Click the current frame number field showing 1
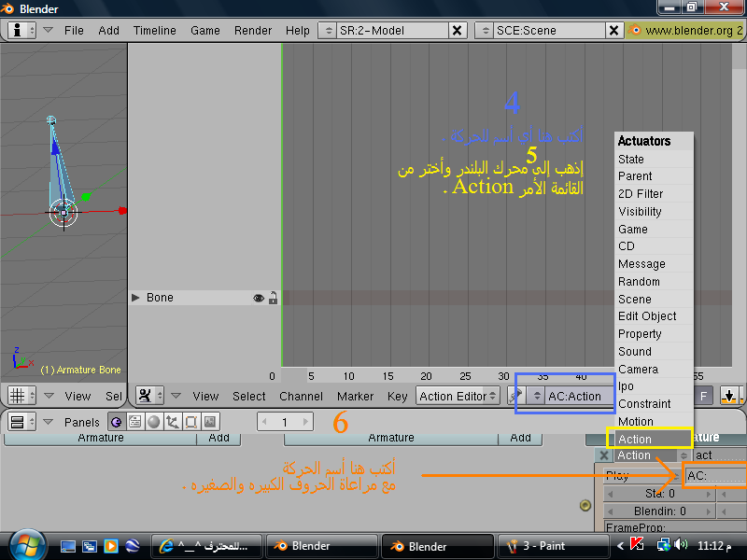747x560 pixels. [x=285, y=422]
